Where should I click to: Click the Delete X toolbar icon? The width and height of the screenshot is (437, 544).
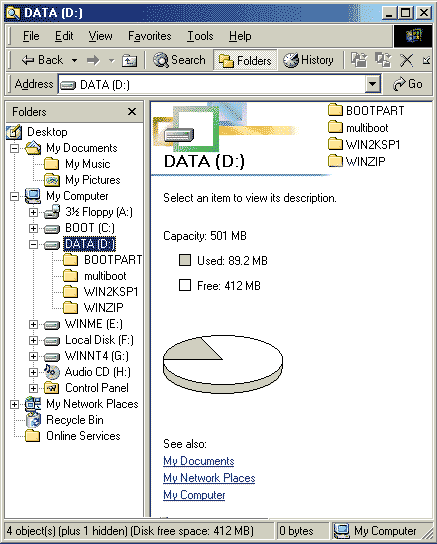point(406,60)
